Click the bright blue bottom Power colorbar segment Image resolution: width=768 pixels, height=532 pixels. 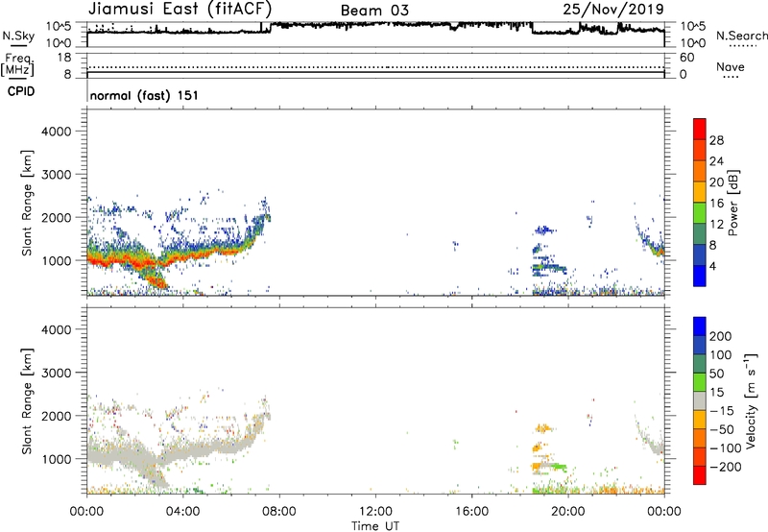(x=700, y=276)
